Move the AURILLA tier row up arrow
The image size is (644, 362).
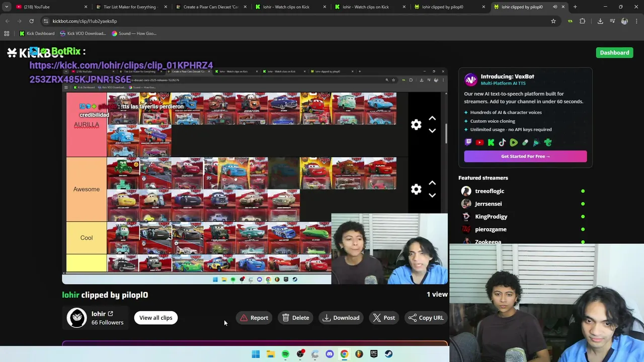(x=432, y=119)
